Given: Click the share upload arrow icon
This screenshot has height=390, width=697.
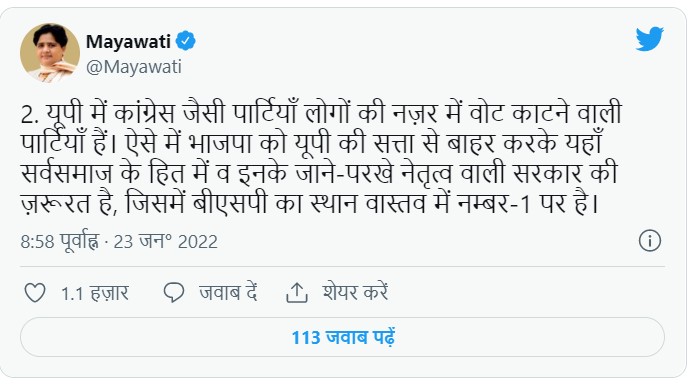Looking at the screenshot, I should point(296,293).
